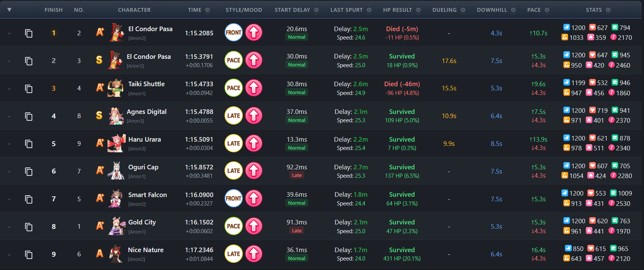Click the S rank badge for Agnes Digital
This screenshot has width=644, height=270.
pos(99,115)
